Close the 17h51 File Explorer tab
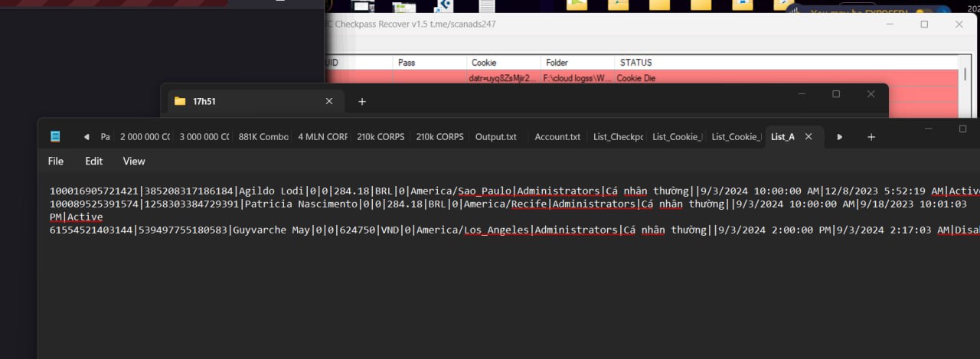 point(329,101)
